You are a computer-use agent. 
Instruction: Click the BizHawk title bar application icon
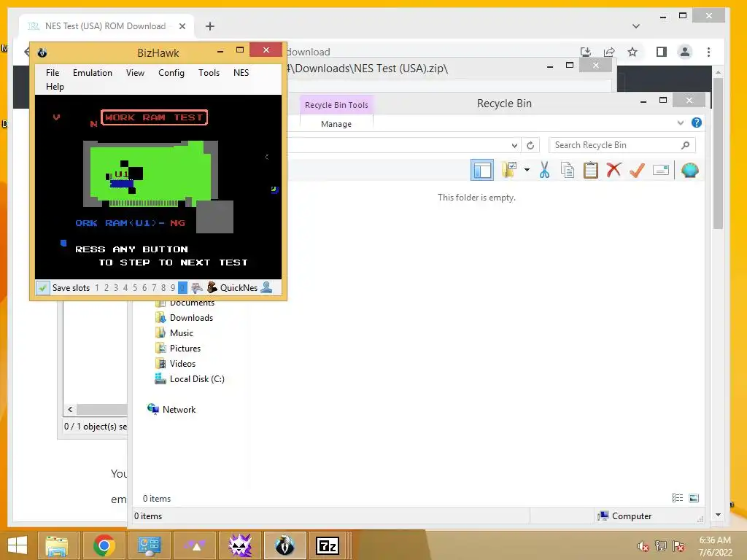(x=42, y=52)
